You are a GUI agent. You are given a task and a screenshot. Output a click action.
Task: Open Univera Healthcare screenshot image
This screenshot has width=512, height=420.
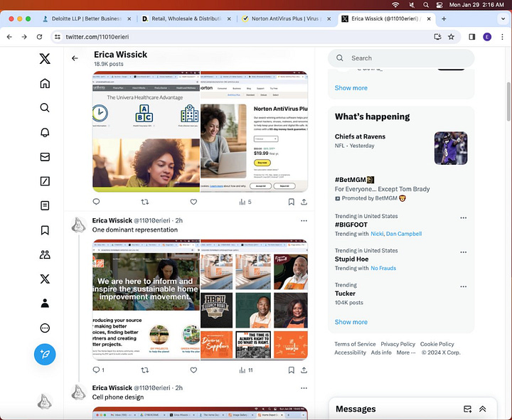click(146, 132)
